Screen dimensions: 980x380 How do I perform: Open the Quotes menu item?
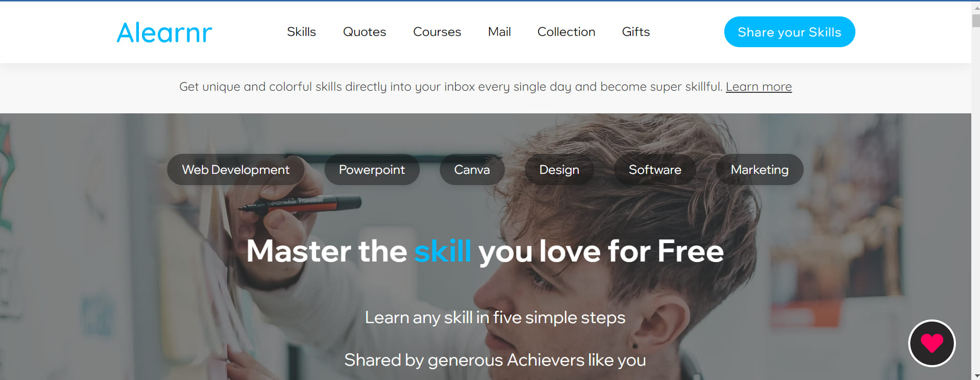pos(364,32)
